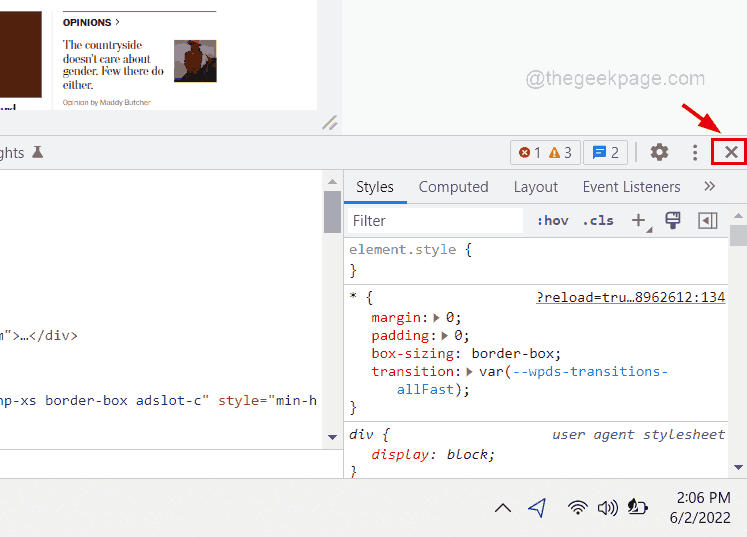Show more tabs with the double chevron
The height and width of the screenshot is (537, 747).
[709, 187]
